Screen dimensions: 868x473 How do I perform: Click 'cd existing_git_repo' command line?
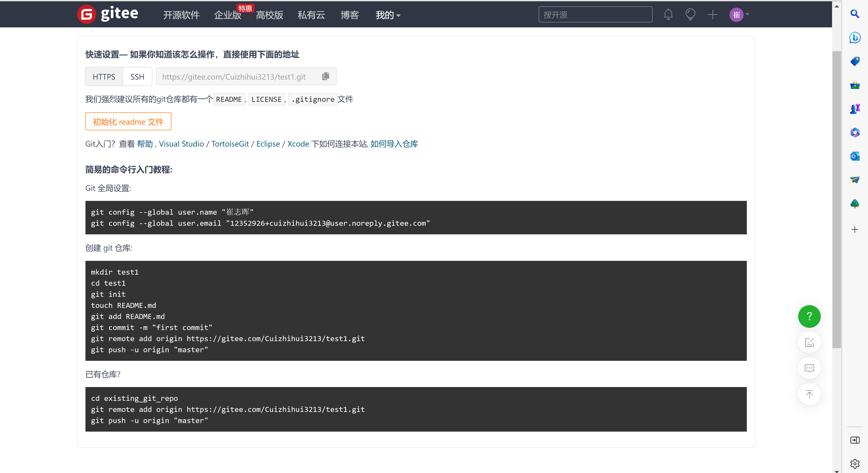(134, 398)
